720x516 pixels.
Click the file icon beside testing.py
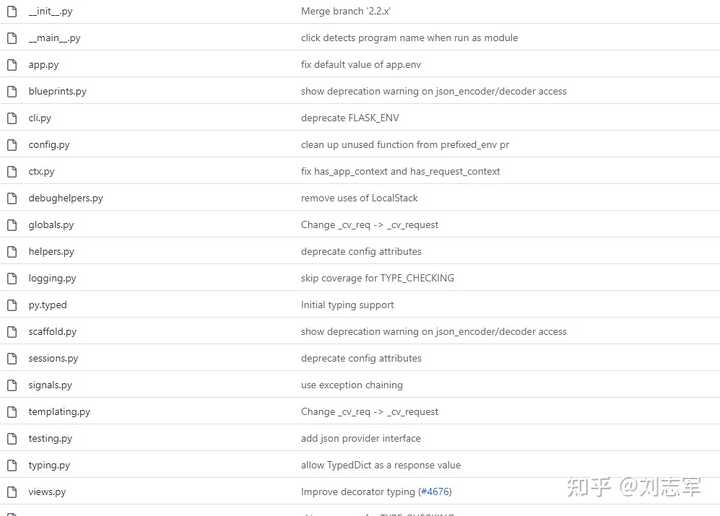point(12,438)
